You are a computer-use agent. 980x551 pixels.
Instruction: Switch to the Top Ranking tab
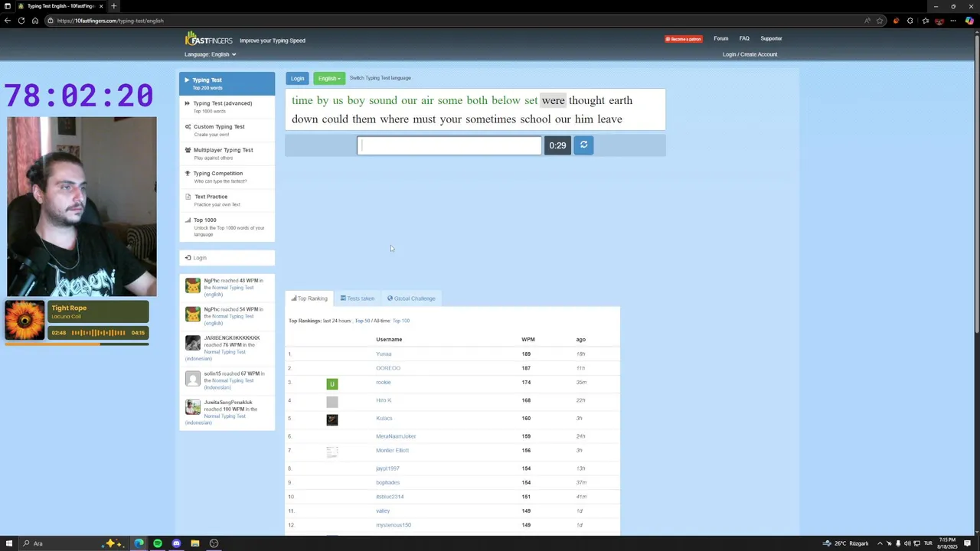309,298
